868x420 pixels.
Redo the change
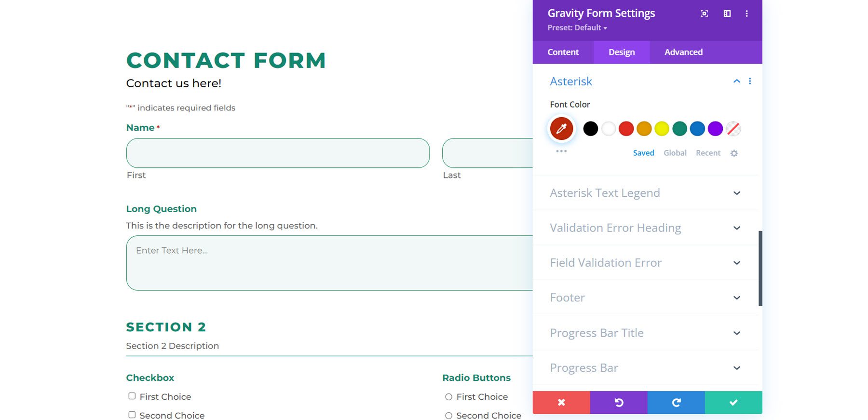(x=676, y=403)
